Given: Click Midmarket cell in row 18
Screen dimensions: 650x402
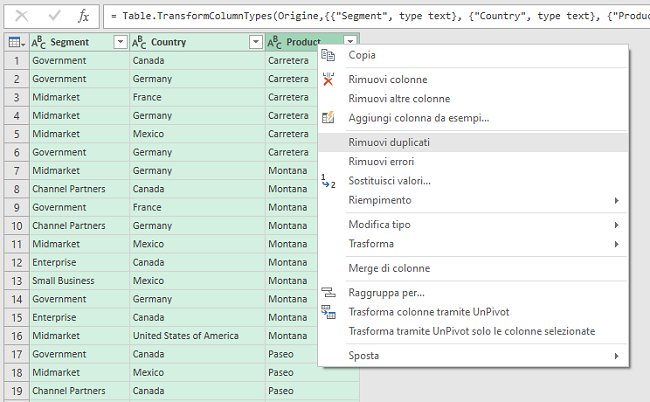Looking at the screenshot, I should [79, 373].
